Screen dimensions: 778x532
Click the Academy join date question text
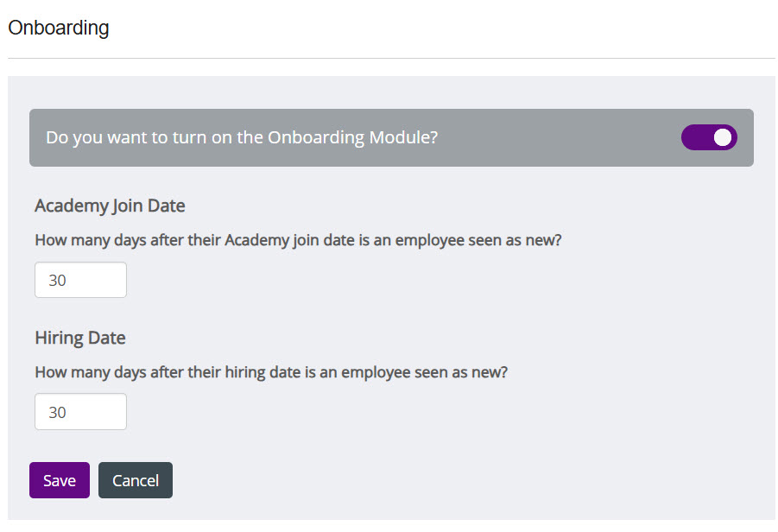pyautogui.click(x=297, y=240)
